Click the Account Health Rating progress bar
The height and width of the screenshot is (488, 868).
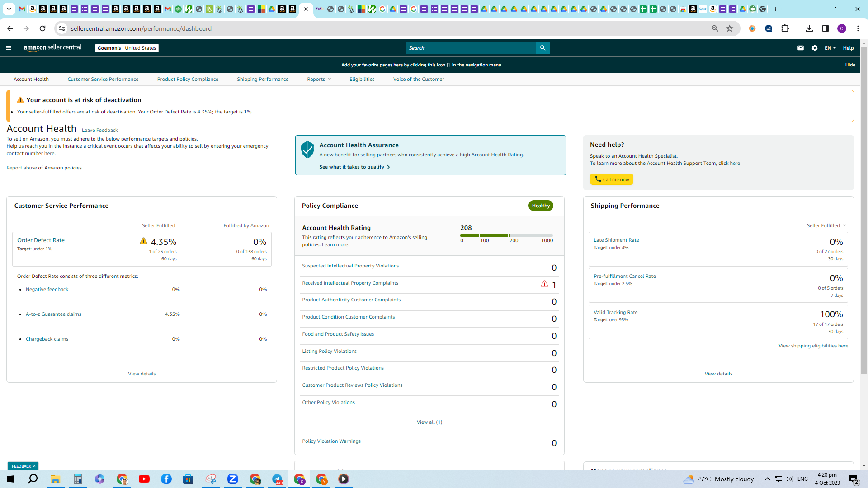tap(506, 235)
